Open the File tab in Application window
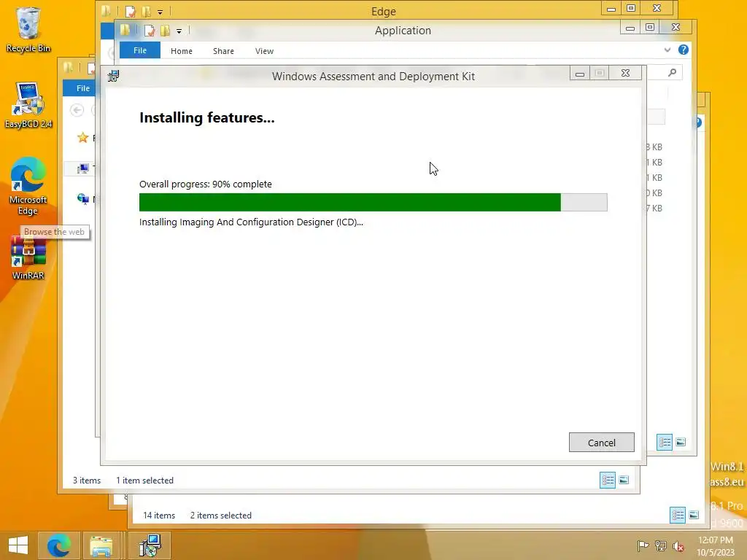The image size is (747, 560). click(x=139, y=50)
